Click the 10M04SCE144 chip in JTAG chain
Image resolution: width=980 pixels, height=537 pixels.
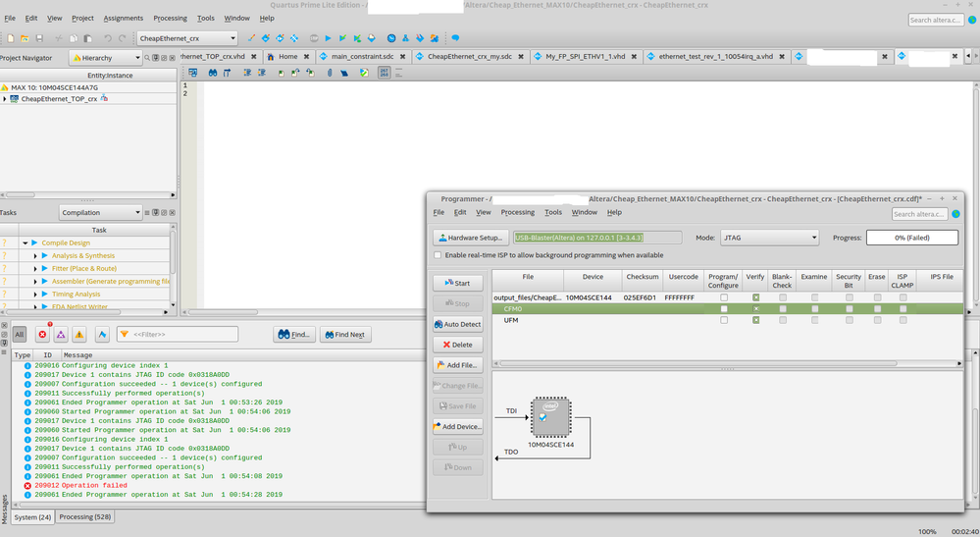coord(550,417)
